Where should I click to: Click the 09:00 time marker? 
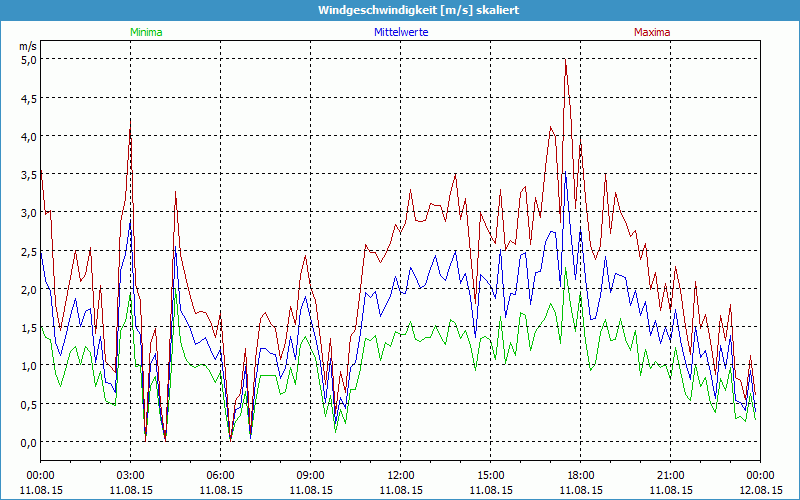click(310, 475)
